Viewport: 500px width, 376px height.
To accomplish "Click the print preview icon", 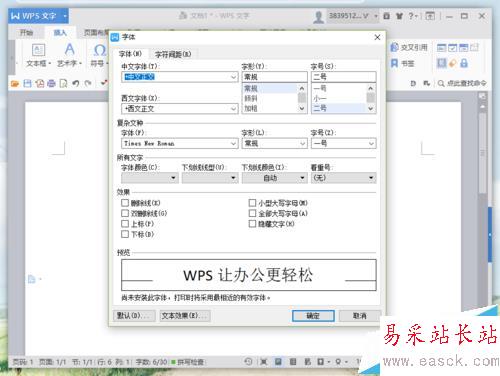I will [63, 83].
